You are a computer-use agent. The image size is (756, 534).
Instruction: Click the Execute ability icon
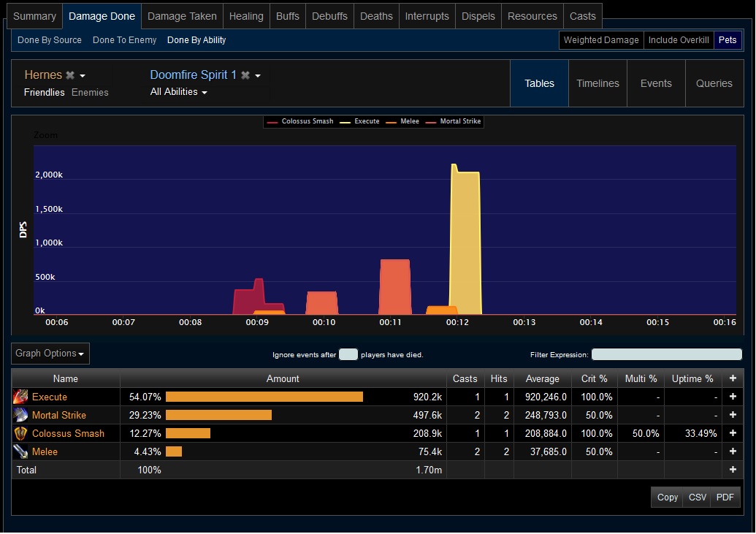click(x=20, y=397)
